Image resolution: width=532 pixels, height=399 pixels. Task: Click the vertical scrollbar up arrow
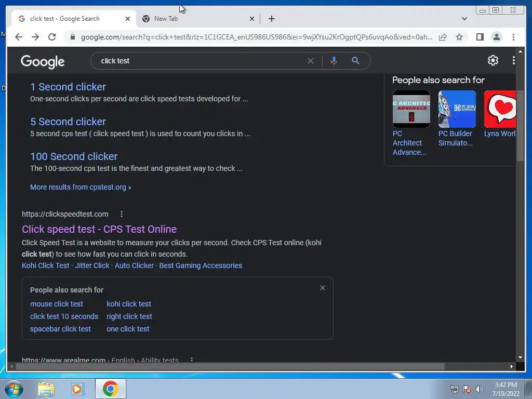pyautogui.click(x=520, y=51)
